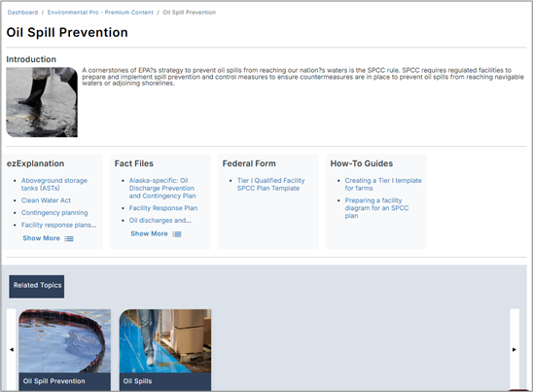Open Facility response plans link
The height and width of the screenshot is (392, 533).
point(58,225)
